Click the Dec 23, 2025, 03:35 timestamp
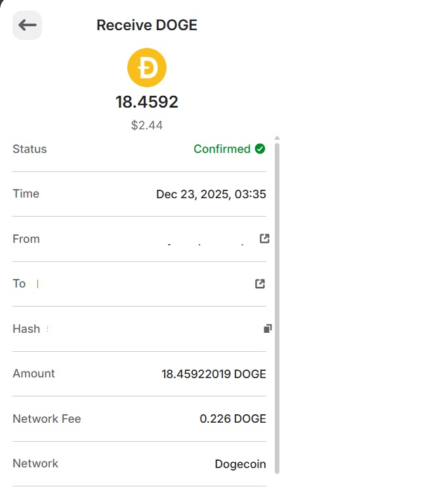Image resolution: width=448 pixels, height=491 pixels. [211, 194]
